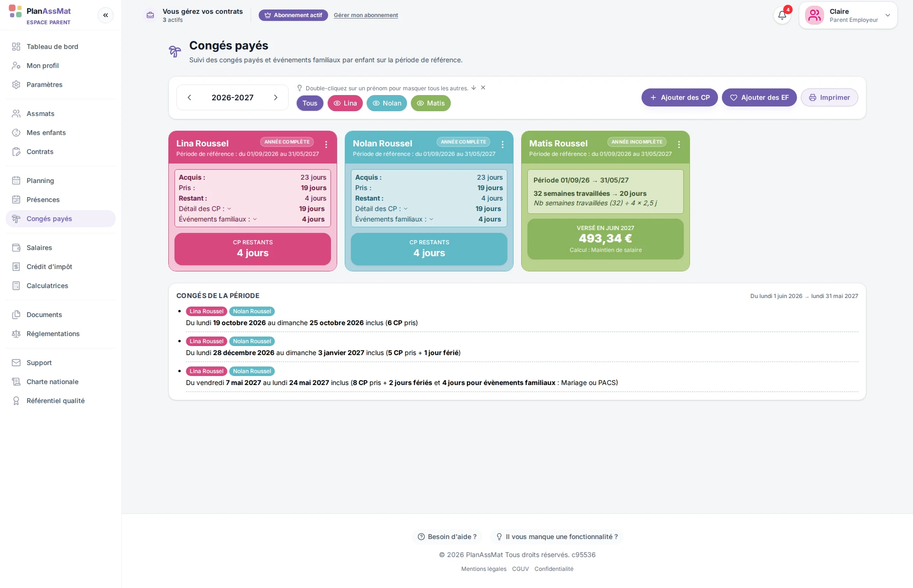The width and height of the screenshot is (913, 588).
Task: Open Mes enfants in sidebar
Action: 60,133
